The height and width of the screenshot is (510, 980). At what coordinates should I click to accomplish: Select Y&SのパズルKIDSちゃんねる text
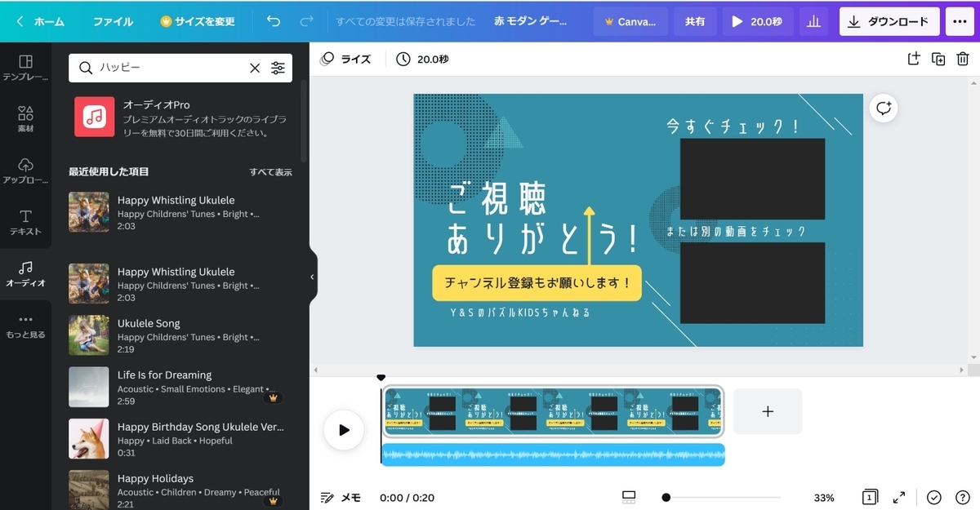pyautogui.click(x=521, y=313)
